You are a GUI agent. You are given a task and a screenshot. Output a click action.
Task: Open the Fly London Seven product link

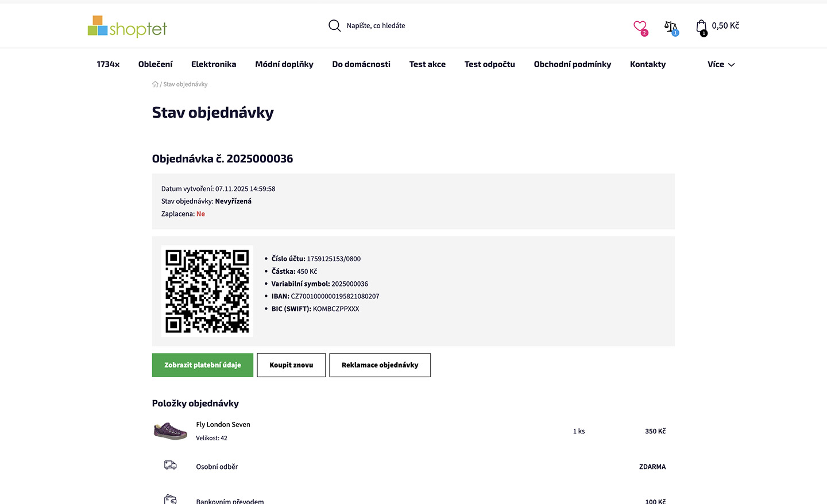(223, 425)
